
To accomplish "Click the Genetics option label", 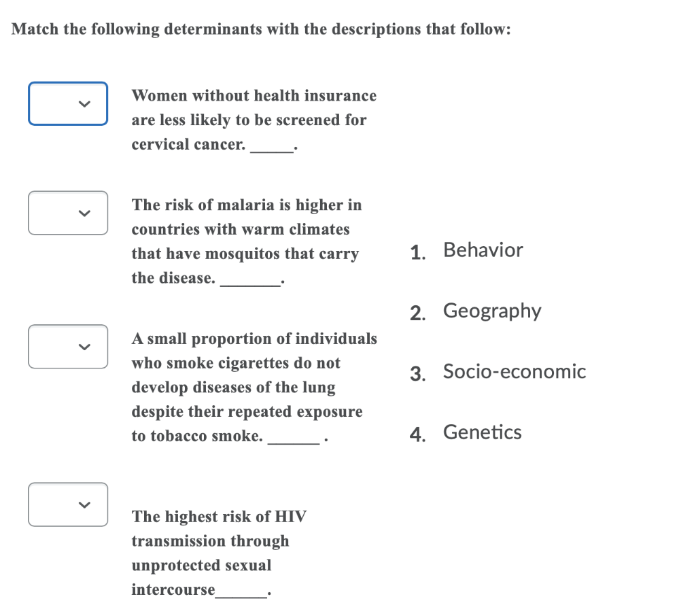I will pos(482,432).
